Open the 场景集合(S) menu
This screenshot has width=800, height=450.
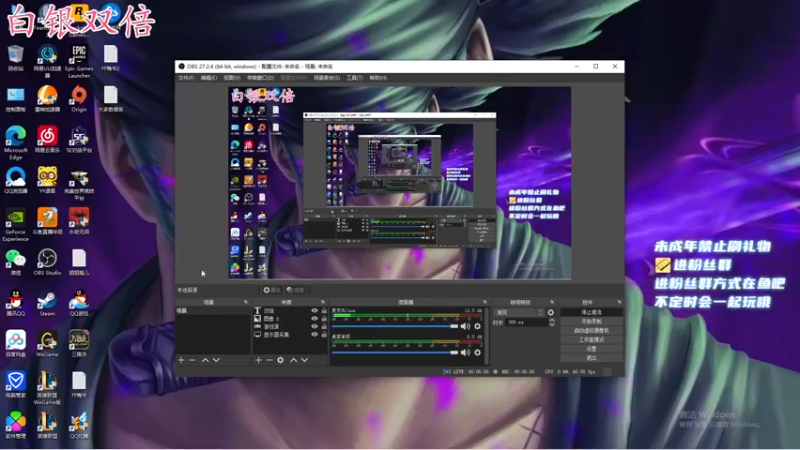click(x=327, y=78)
